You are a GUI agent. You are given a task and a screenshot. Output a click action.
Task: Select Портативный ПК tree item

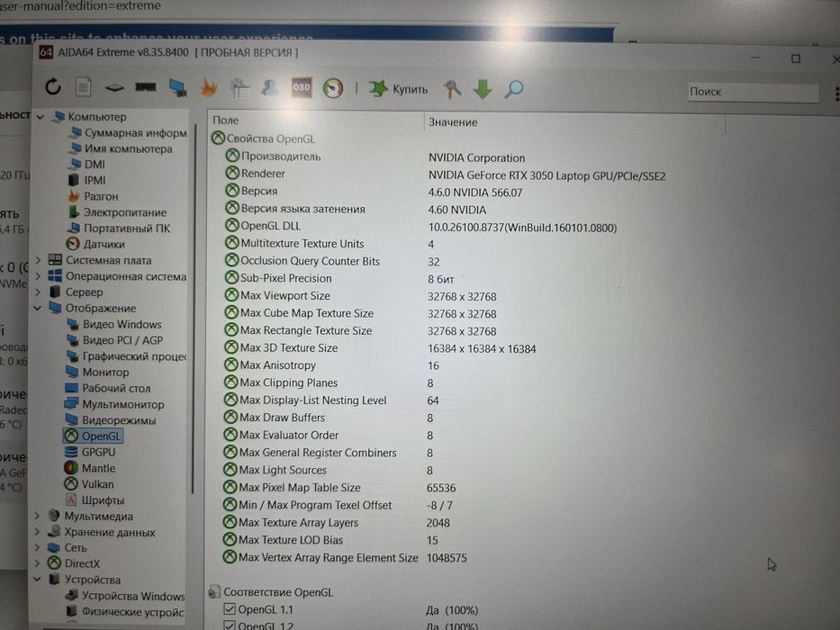[119, 229]
